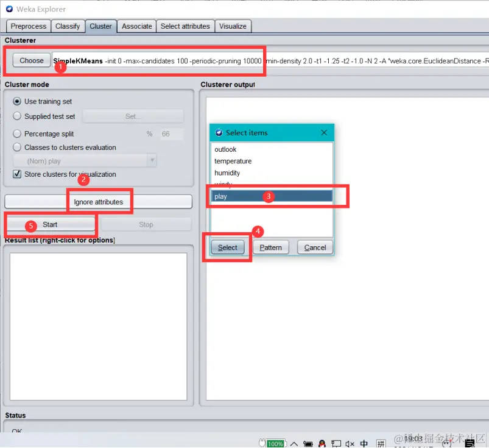Switch to the Classify tab
Screen dimensions: 489x448
[x=68, y=26]
